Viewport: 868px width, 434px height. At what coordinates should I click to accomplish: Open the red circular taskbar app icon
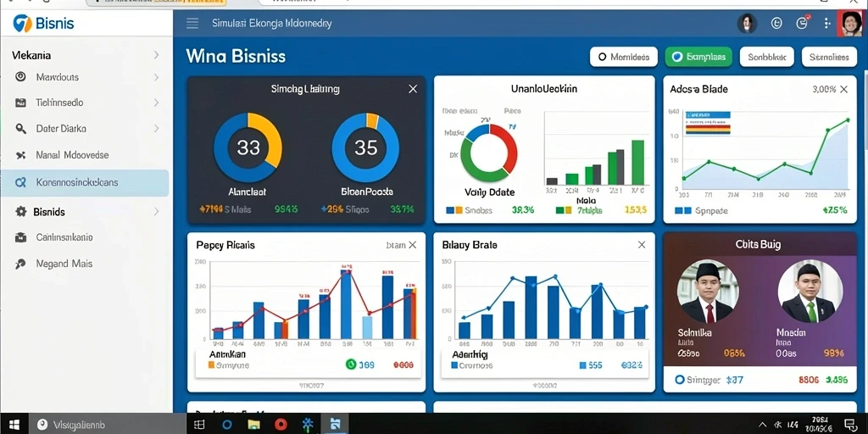(x=281, y=425)
